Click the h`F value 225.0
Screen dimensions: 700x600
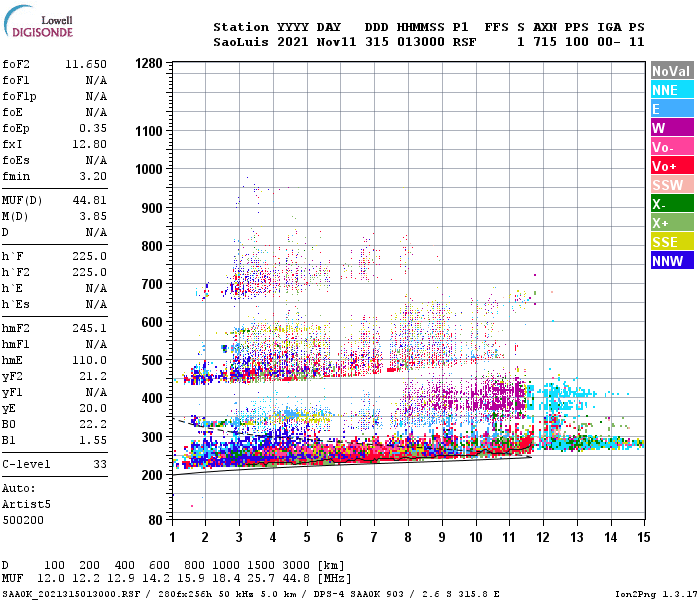90,256
